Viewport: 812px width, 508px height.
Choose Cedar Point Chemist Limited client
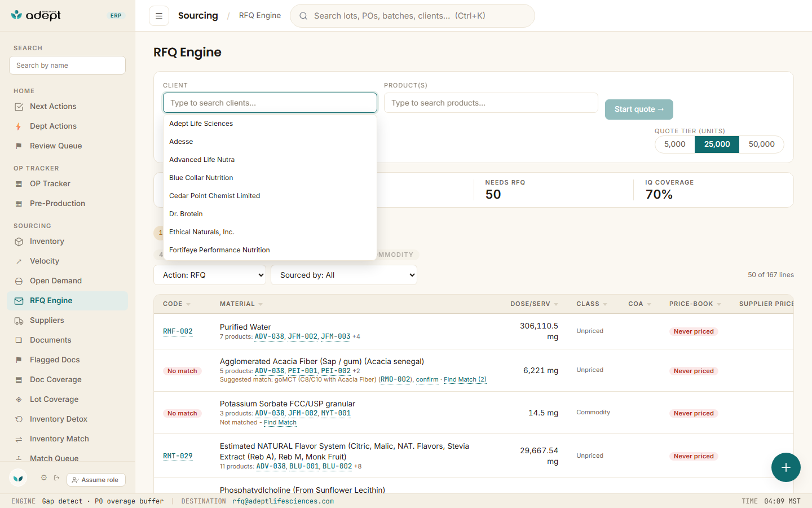click(270, 196)
